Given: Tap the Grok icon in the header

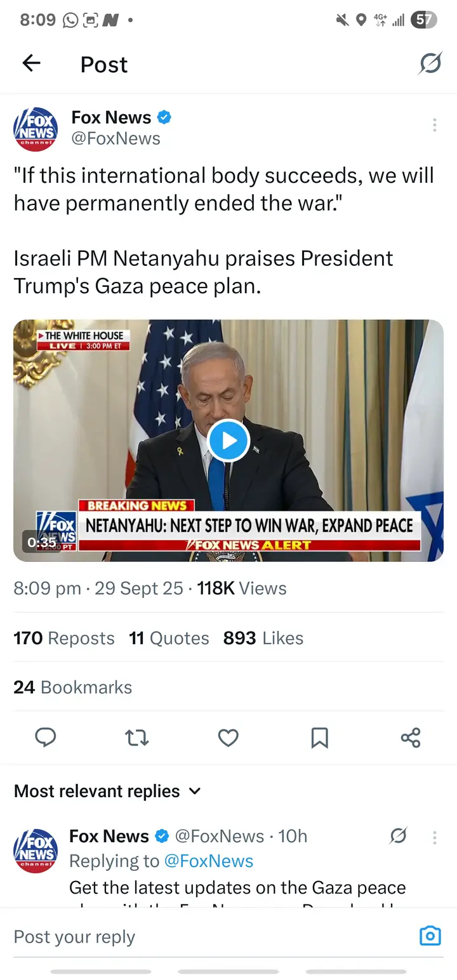Looking at the screenshot, I should [x=430, y=63].
